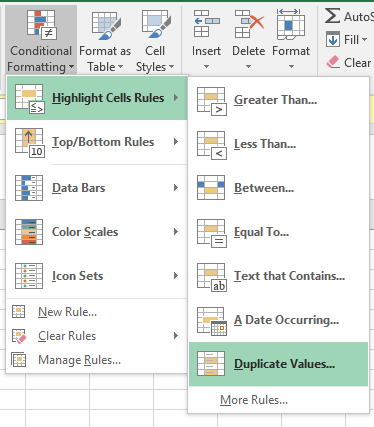This screenshot has width=374, height=427.
Task: Open the Fill dropdown arrow
Action: click(x=365, y=39)
